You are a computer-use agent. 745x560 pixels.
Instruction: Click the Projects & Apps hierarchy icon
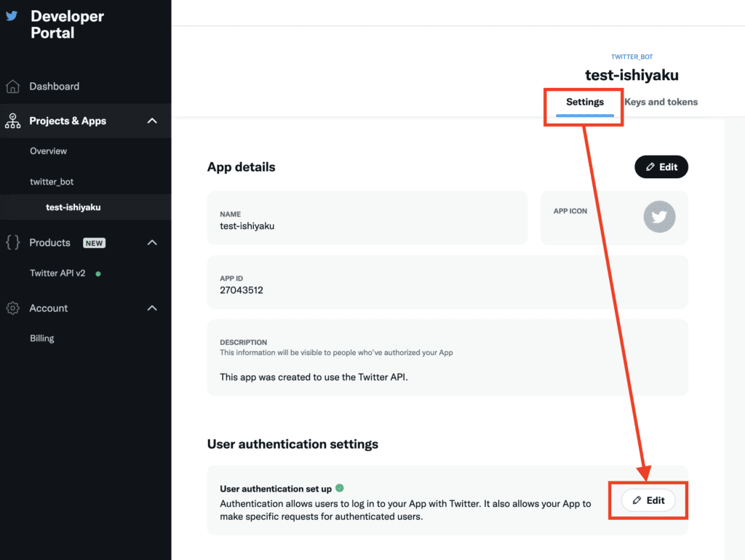(x=12, y=121)
